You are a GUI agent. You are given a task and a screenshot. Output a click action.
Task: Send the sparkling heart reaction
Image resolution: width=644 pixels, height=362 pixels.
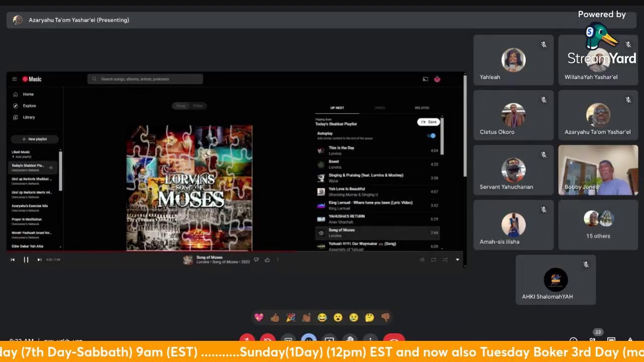[x=259, y=317]
